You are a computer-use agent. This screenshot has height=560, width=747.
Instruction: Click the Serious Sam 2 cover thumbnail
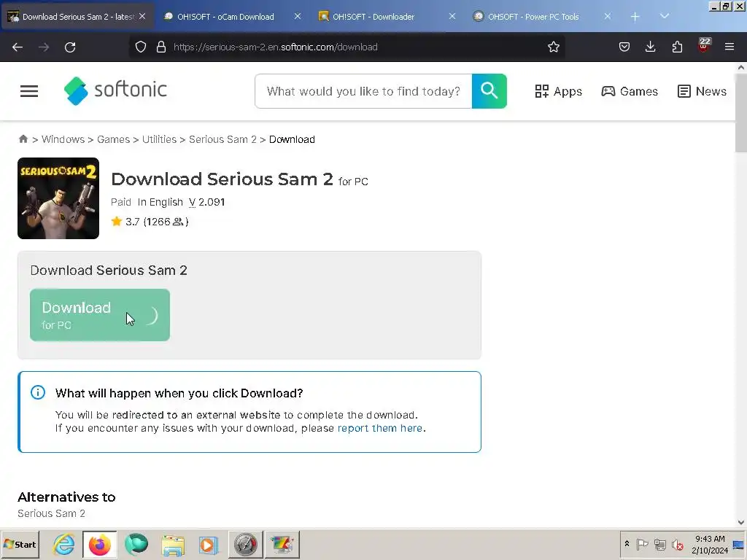pos(58,198)
